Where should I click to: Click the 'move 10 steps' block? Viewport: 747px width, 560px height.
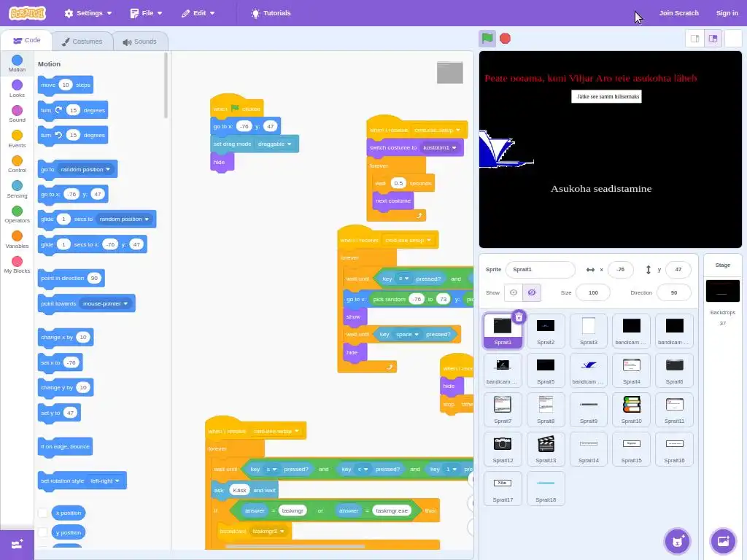pos(65,85)
